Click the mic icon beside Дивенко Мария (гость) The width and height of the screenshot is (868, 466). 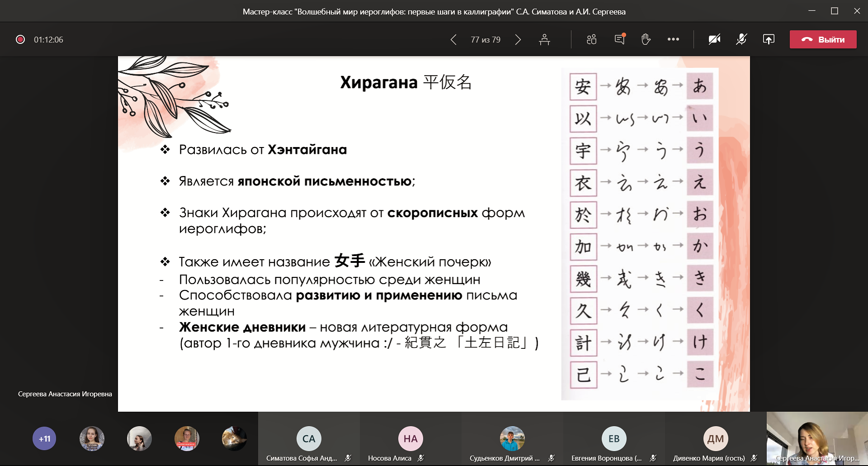click(x=754, y=458)
